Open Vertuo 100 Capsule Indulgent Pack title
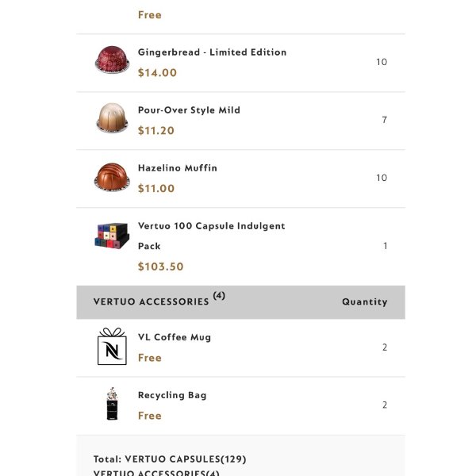The width and height of the screenshot is (476, 476). [211, 236]
